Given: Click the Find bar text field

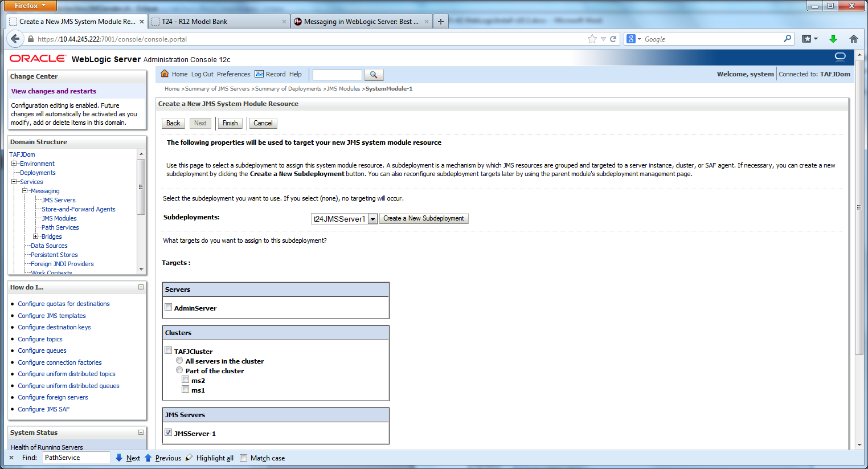Looking at the screenshot, I should [x=76, y=458].
